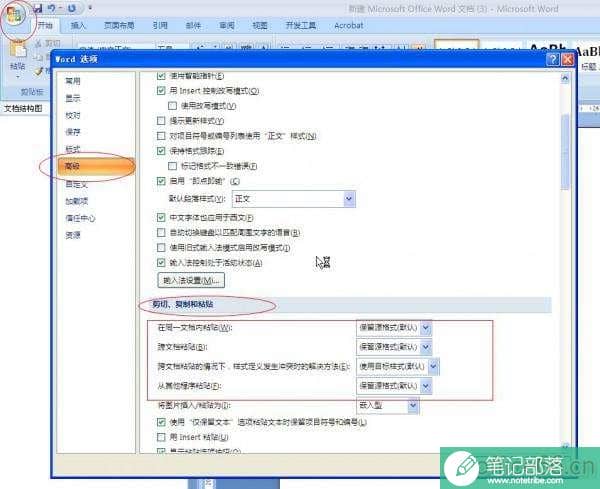This screenshot has height=489, width=600.
Task: Toggle the 启用"即点即输" checkbox
Action: (x=161, y=181)
